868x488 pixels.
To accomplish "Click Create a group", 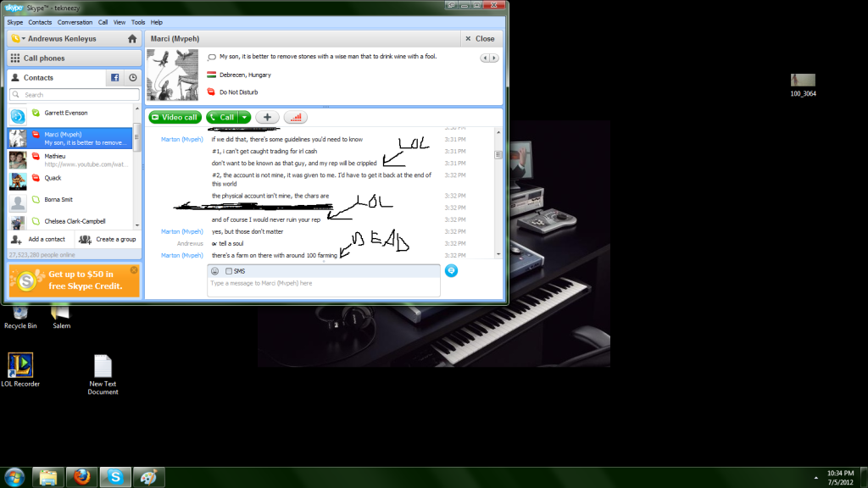I will 108,240.
